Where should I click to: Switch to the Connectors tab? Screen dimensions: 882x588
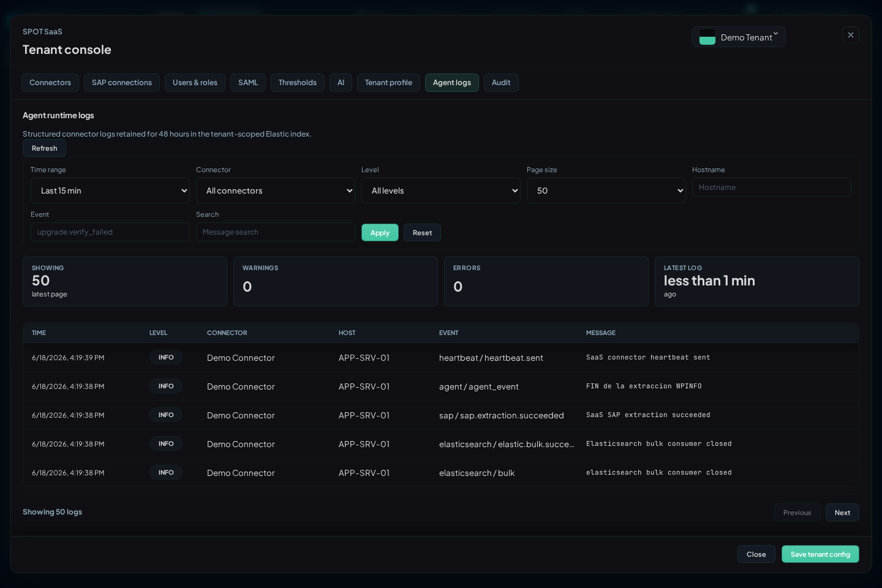50,83
